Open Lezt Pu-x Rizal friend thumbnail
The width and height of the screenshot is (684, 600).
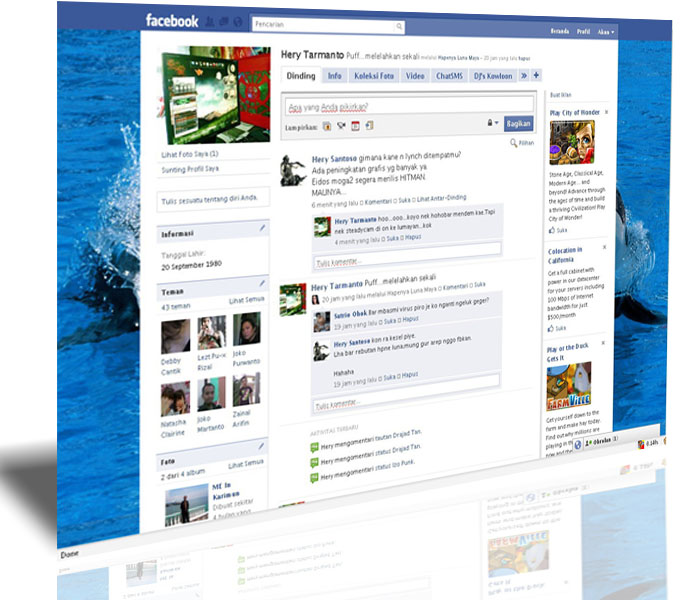pos(212,333)
